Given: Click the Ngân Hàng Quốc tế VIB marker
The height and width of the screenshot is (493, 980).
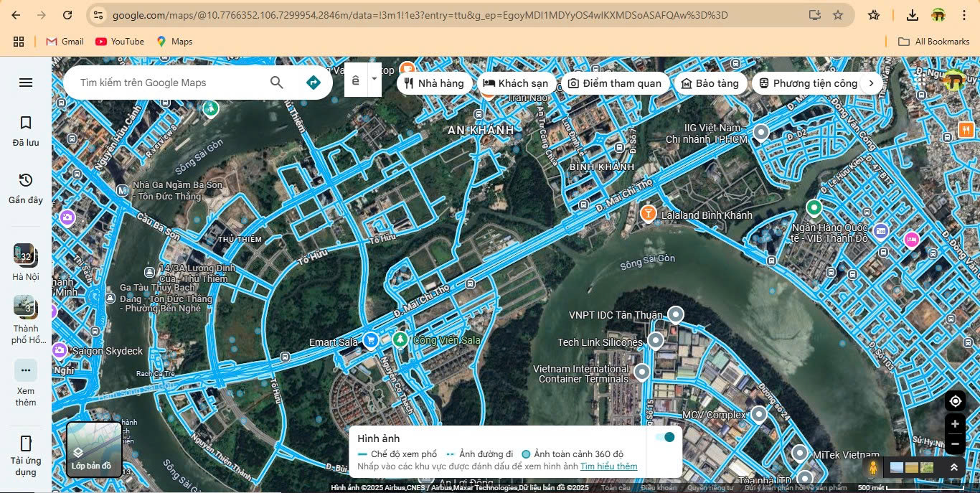Looking at the screenshot, I should (814, 208).
